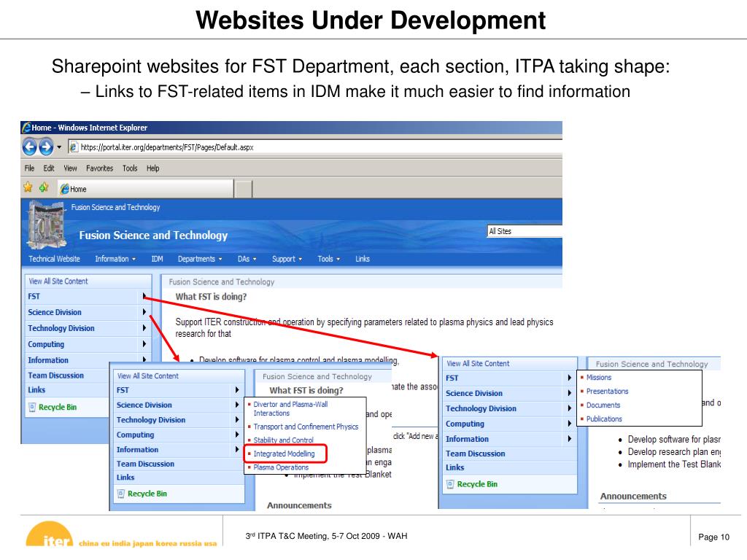Open the File menu

tap(29, 168)
